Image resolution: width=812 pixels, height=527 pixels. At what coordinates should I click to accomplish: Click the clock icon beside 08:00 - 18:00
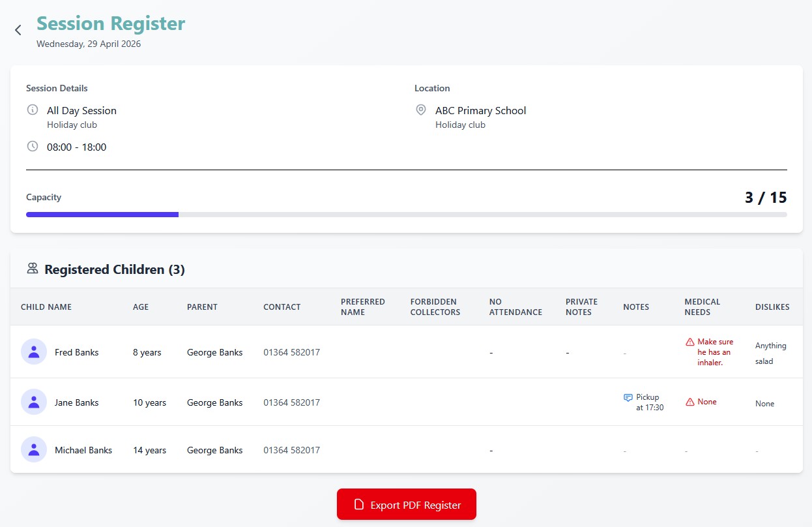(33, 146)
